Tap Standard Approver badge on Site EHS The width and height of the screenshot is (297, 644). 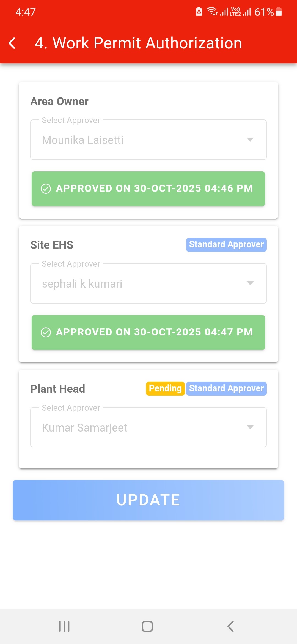click(x=226, y=245)
